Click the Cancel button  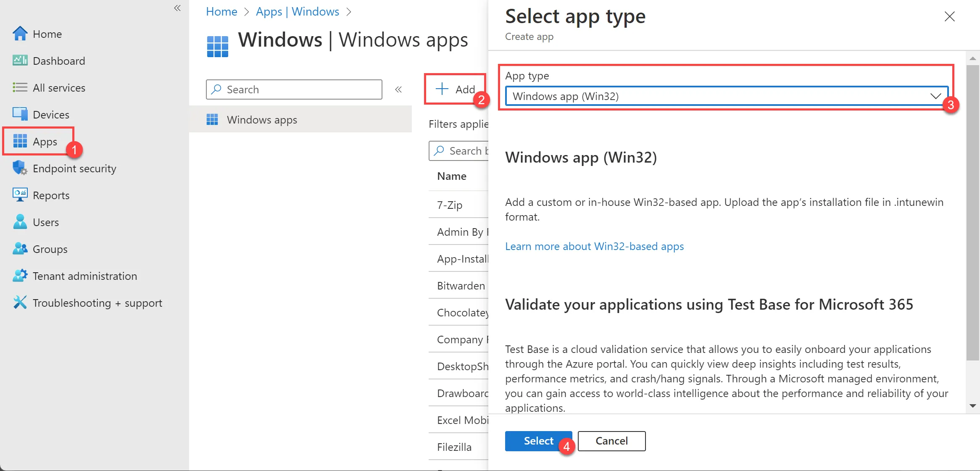coord(611,441)
